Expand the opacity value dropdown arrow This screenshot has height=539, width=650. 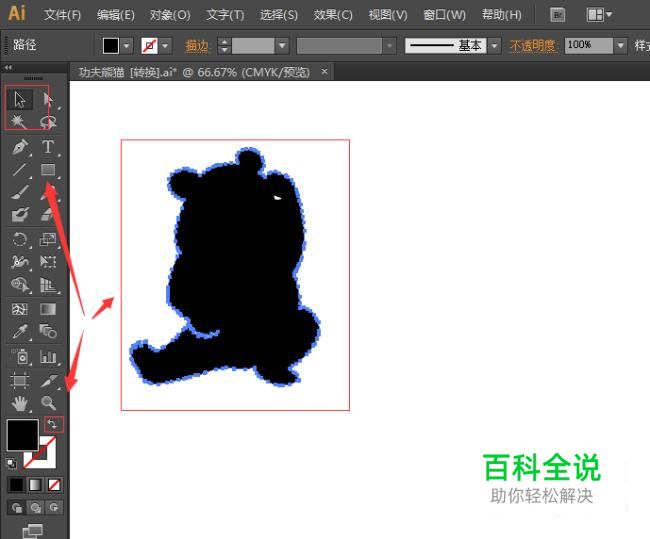point(620,45)
